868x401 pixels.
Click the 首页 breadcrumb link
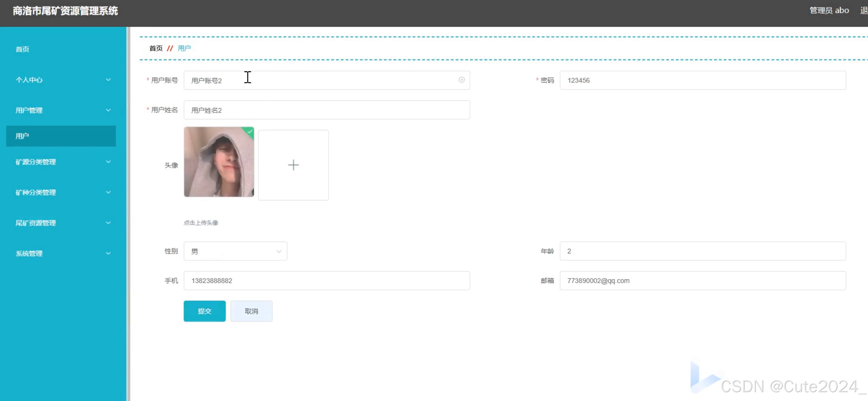(x=156, y=48)
